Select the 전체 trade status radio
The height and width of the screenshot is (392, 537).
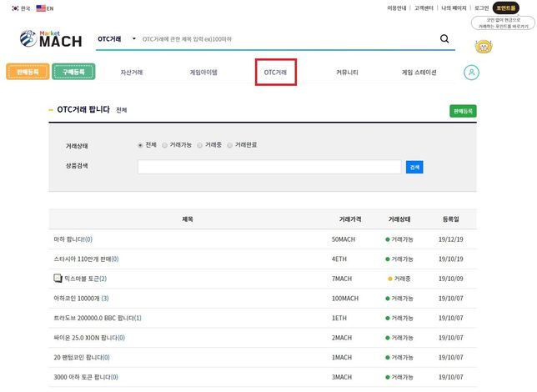(x=140, y=145)
